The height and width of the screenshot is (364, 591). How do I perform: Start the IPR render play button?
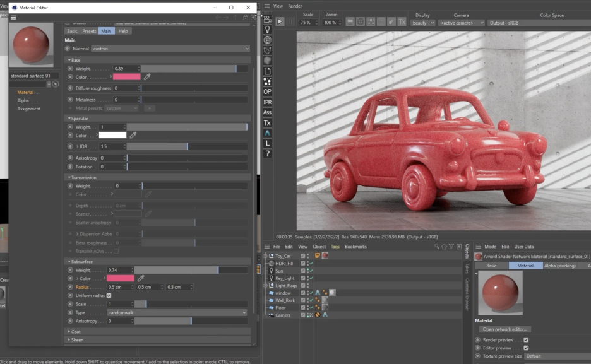(x=280, y=21)
